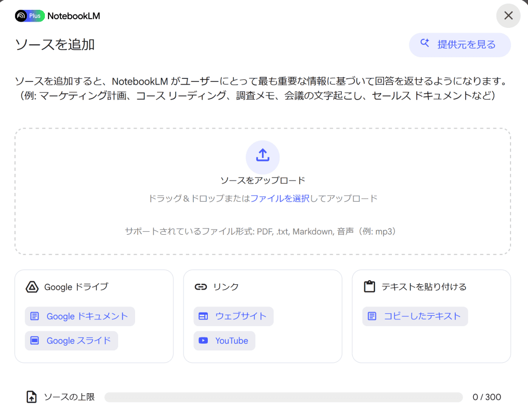Click the YouTube play icon
Viewport: 528px width, 420px height.
click(203, 341)
